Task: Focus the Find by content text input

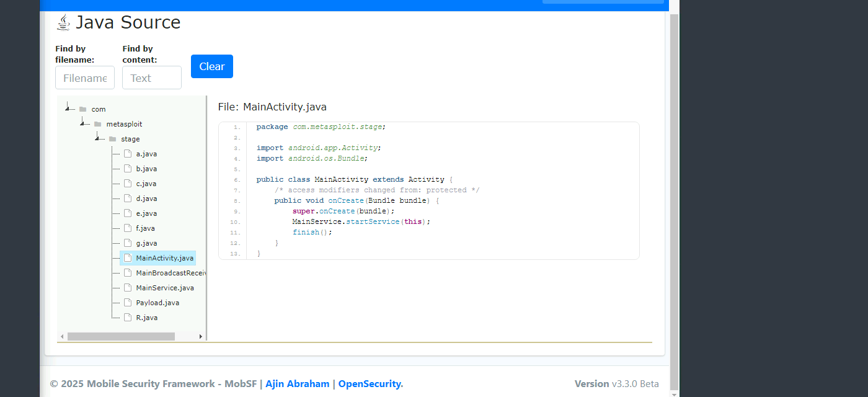Action: click(152, 78)
